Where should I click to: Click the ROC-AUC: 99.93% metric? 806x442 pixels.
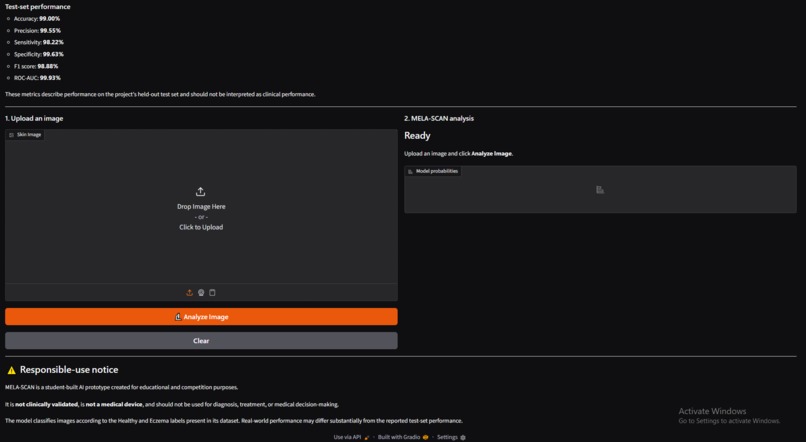click(x=37, y=78)
